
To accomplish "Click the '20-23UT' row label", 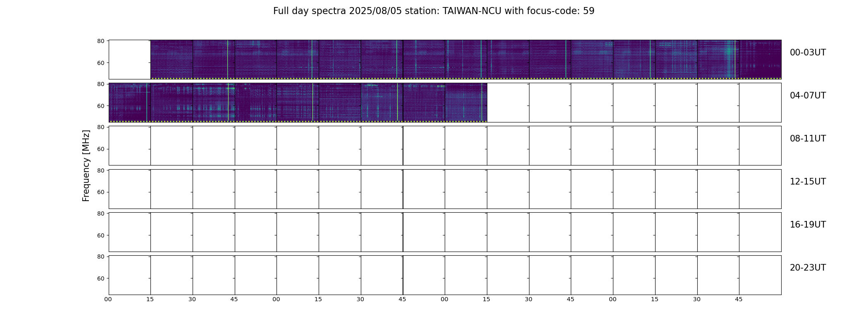I will (x=808, y=268).
